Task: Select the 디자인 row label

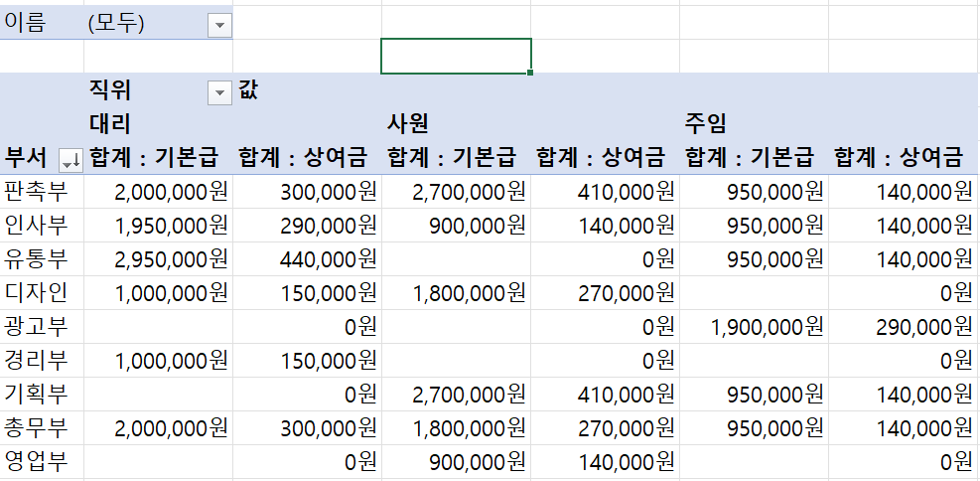Action: [x=36, y=293]
